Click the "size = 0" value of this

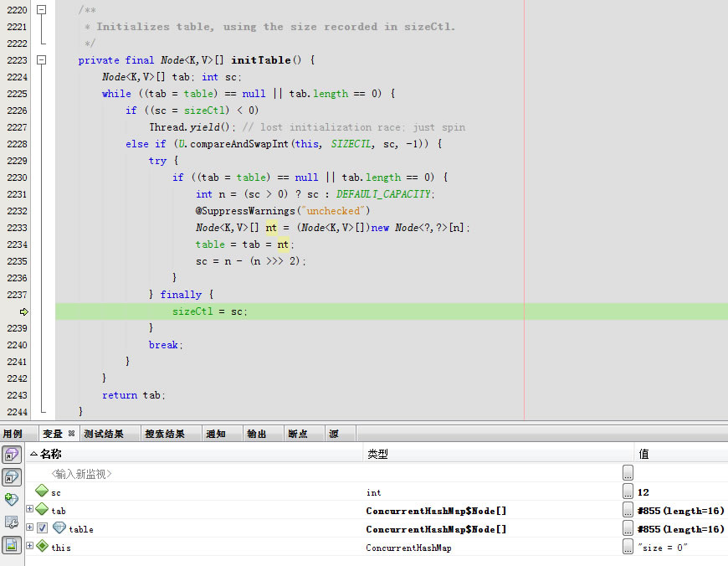point(662,548)
